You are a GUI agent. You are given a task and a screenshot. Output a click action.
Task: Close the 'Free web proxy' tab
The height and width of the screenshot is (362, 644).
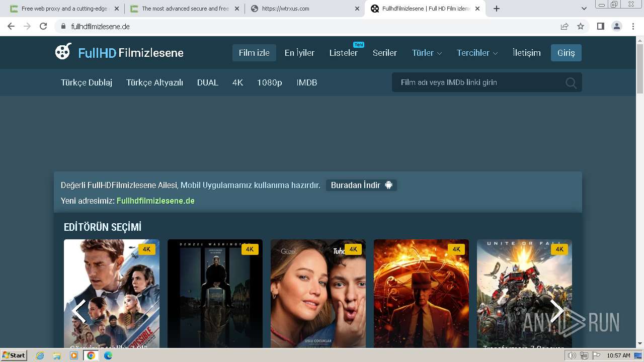point(117,9)
